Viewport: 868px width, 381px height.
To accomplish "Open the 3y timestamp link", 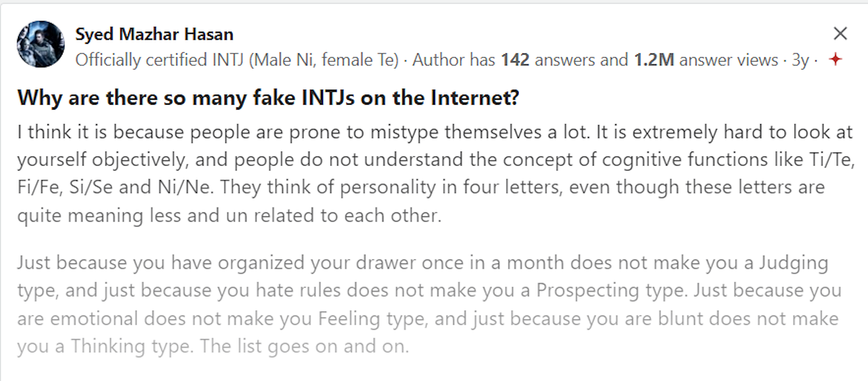I will (800, 60).
